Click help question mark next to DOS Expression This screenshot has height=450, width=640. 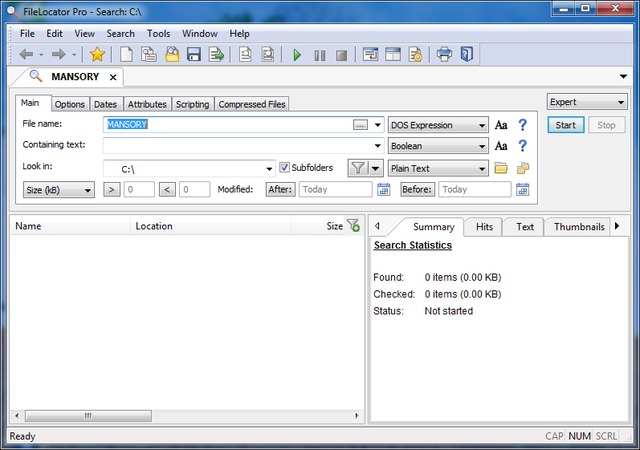point(521,125)
